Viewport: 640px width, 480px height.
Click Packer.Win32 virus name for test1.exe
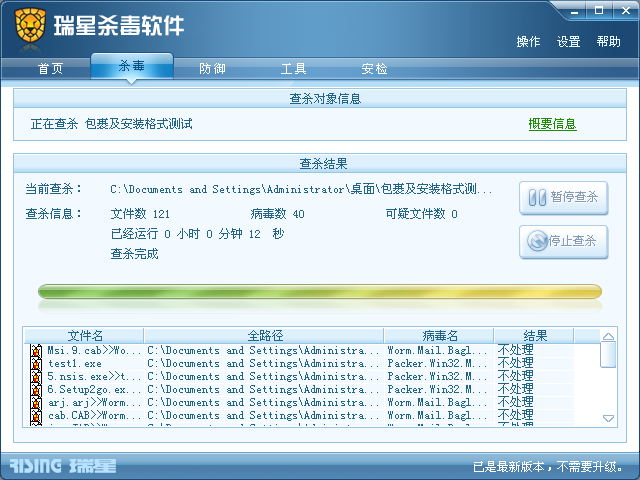(x=437, y=364)
